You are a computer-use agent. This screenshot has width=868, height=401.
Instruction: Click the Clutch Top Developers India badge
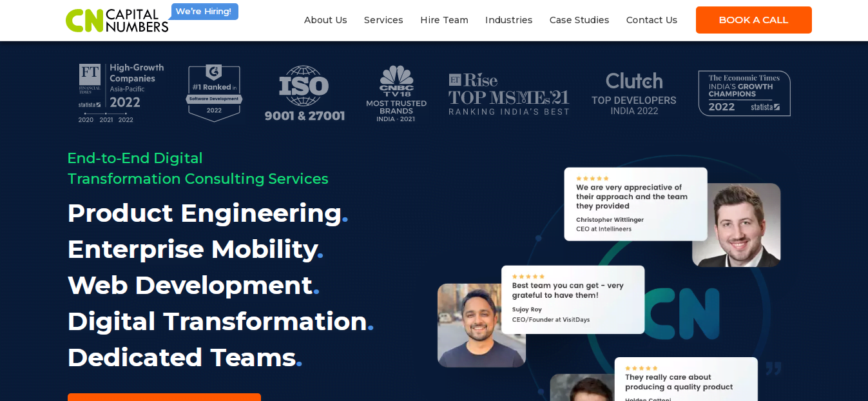click(x=634, y=94)
